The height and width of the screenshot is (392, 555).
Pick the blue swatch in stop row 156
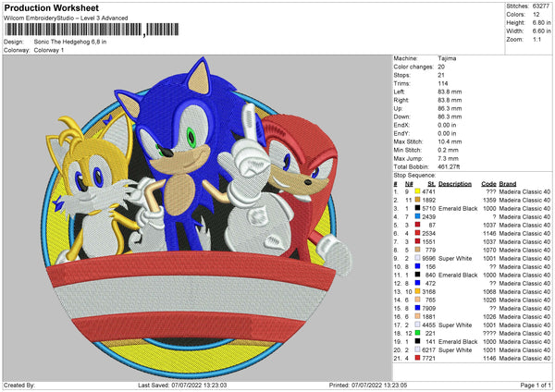tap(417, 266)
